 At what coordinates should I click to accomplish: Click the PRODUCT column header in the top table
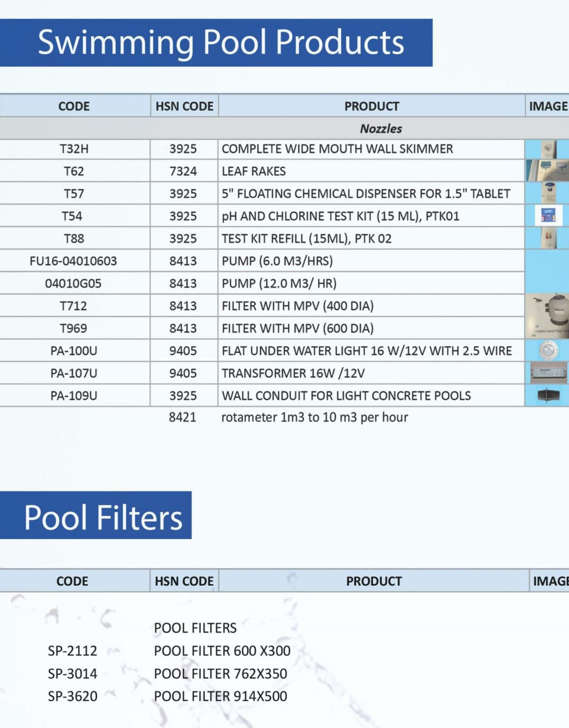coord(372,106)
